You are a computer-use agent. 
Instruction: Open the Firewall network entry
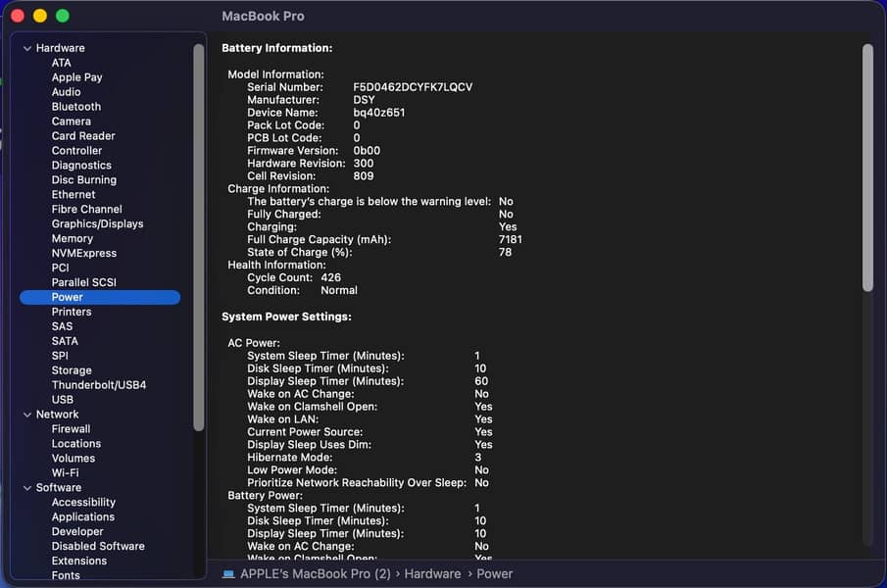tap(71, 429)
